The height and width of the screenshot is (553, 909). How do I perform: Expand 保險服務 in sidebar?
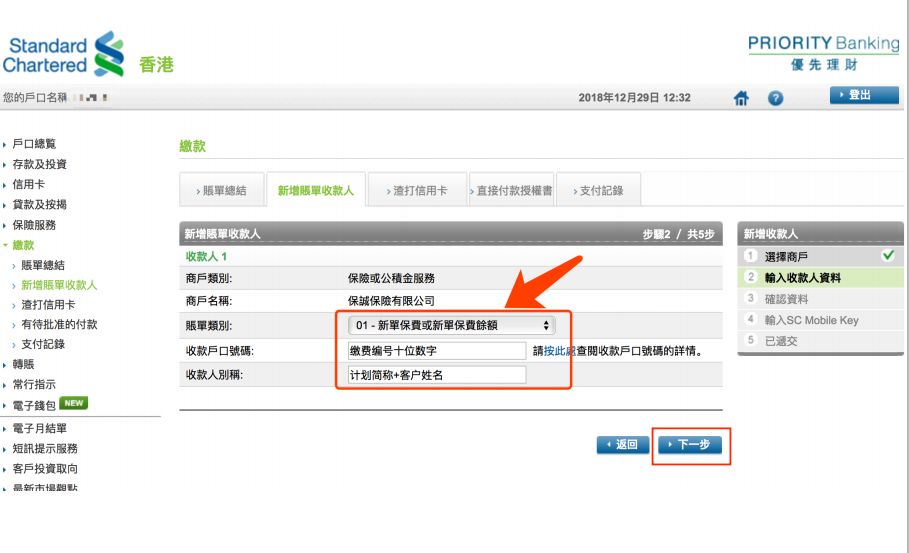pyautogui.click(x=34, y=225)
